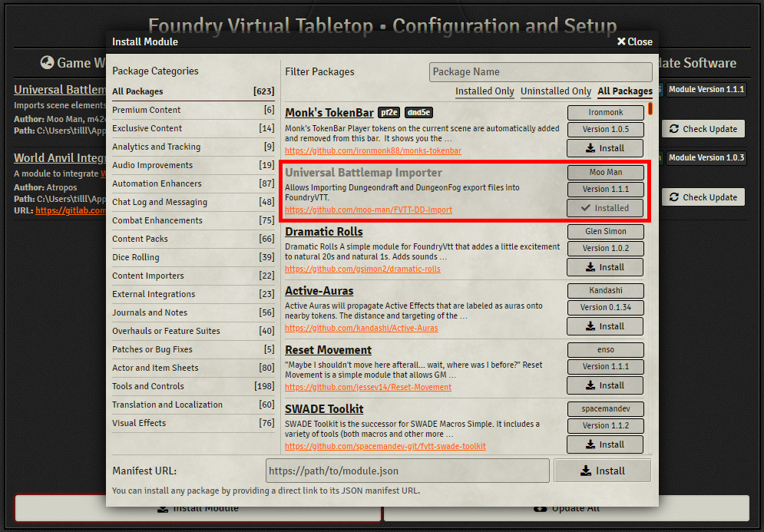Open the kandashi Active-Auras GitHub link
Image resolution: width=764 pixels, height=532 pixels.
362,329
